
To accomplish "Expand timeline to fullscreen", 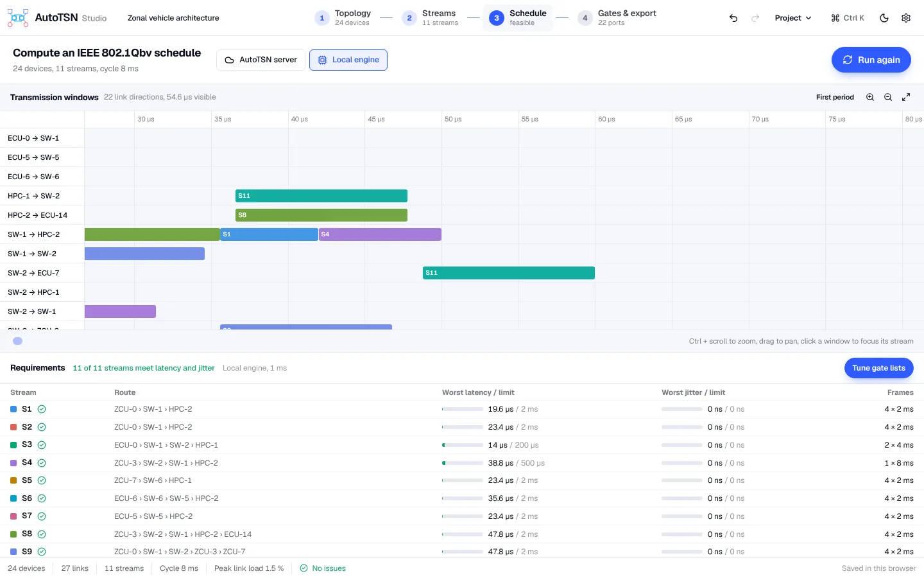I will (x=906, y=97).
